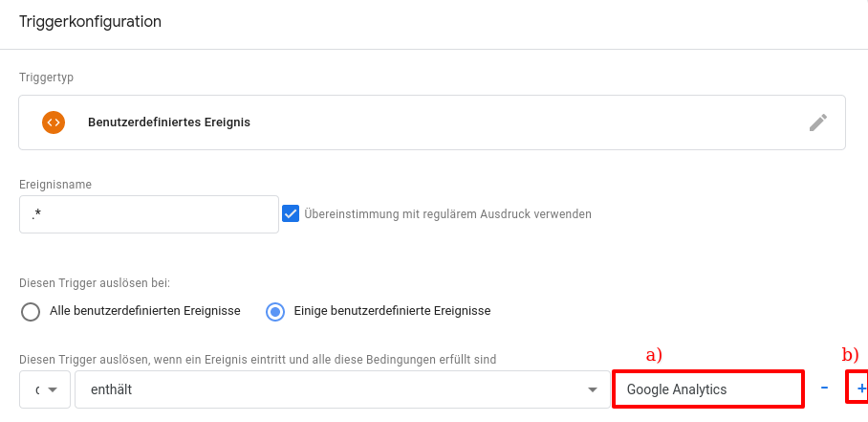Viewport: 868px width, 422px height.
Task: Select 'Einige benutzerdefinierte Ereignisse' radio button
Action: coord(275,311)
